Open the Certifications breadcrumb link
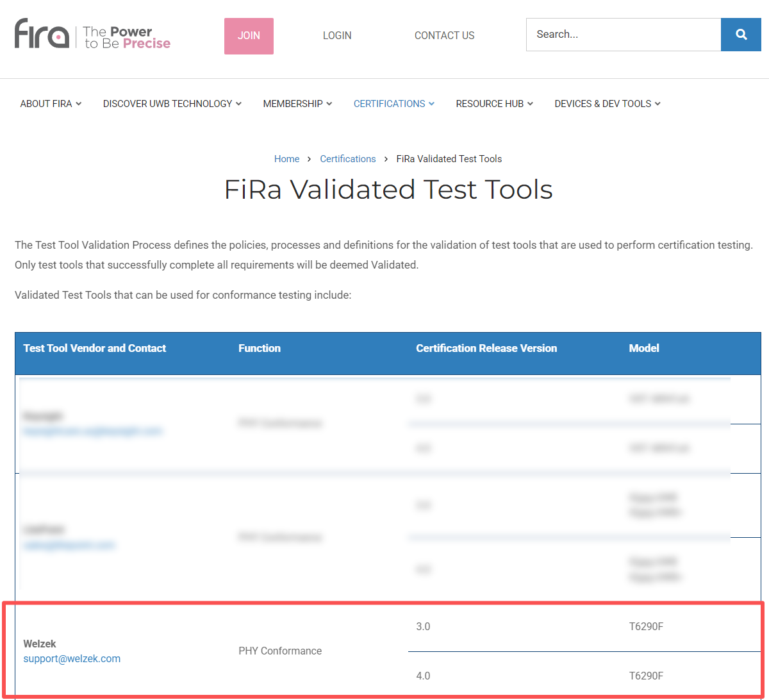Viewport: 769px width, 700px height. pyautogui.click(x=348, y=158)
